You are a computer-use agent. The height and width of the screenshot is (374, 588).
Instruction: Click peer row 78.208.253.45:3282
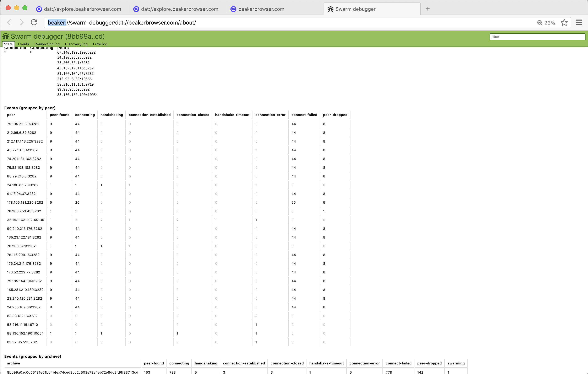click(177, 211)
